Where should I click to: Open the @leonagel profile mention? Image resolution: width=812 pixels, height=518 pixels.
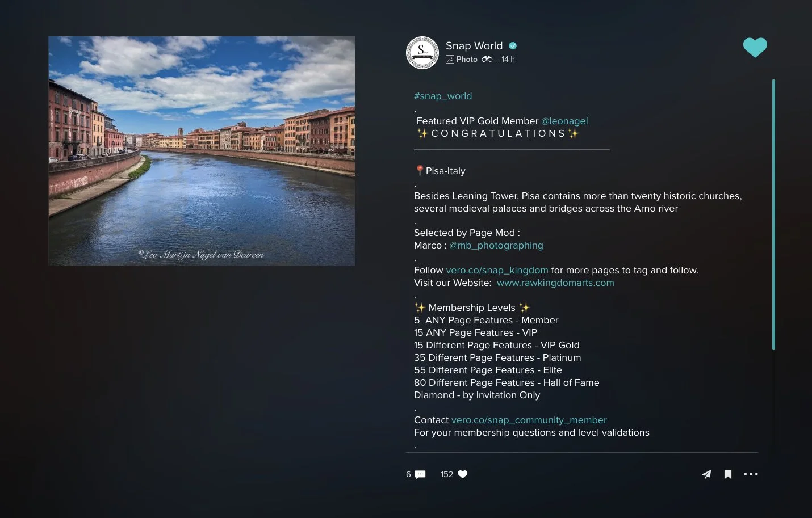pyautogui.click(x=564, y=121)
